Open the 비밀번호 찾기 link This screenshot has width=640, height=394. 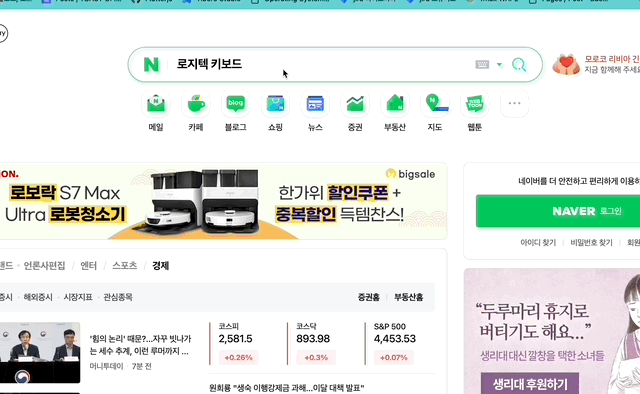coord(591,243)
